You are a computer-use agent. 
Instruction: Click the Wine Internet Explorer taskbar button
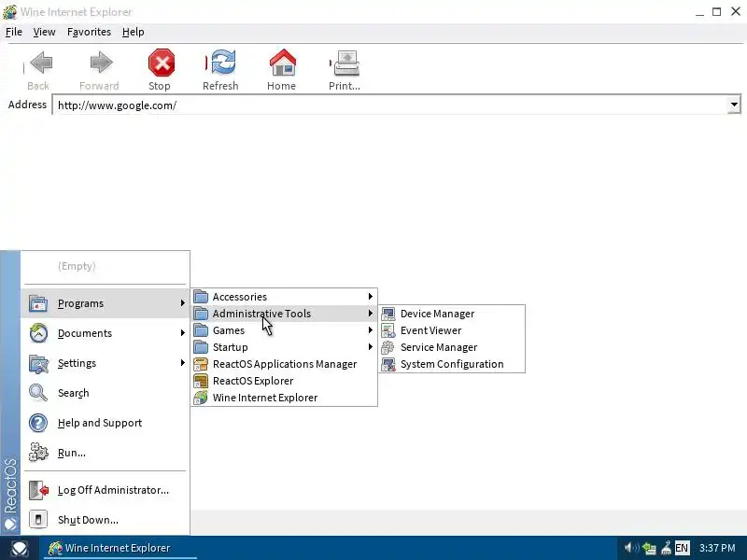(119, 548)
